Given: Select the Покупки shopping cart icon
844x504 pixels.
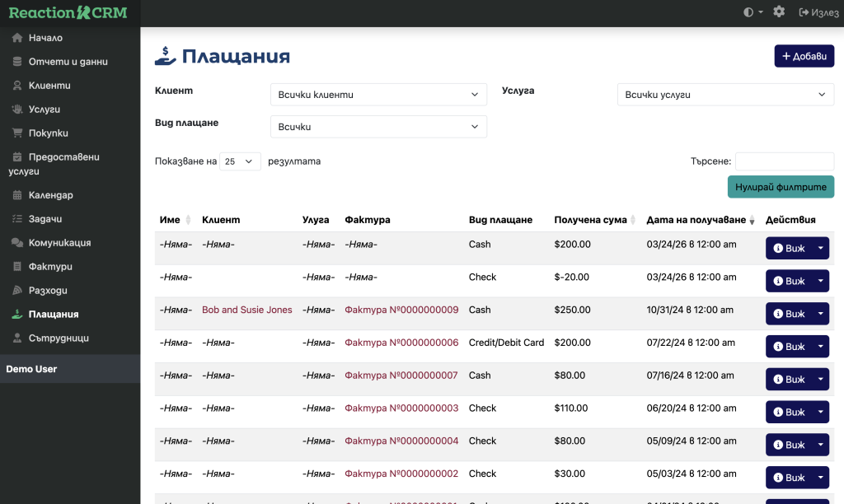Looking at the screenshot, I should (x=17, y=133).
